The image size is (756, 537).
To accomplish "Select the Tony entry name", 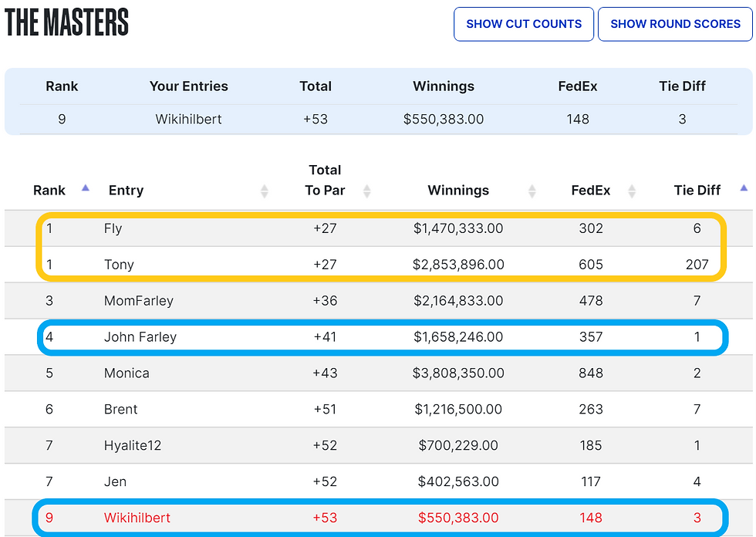I will (x=119, y=265).
